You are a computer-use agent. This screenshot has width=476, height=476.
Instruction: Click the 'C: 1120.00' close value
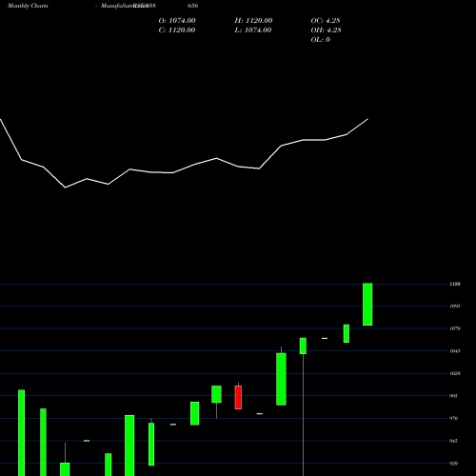tap(177, 30)
